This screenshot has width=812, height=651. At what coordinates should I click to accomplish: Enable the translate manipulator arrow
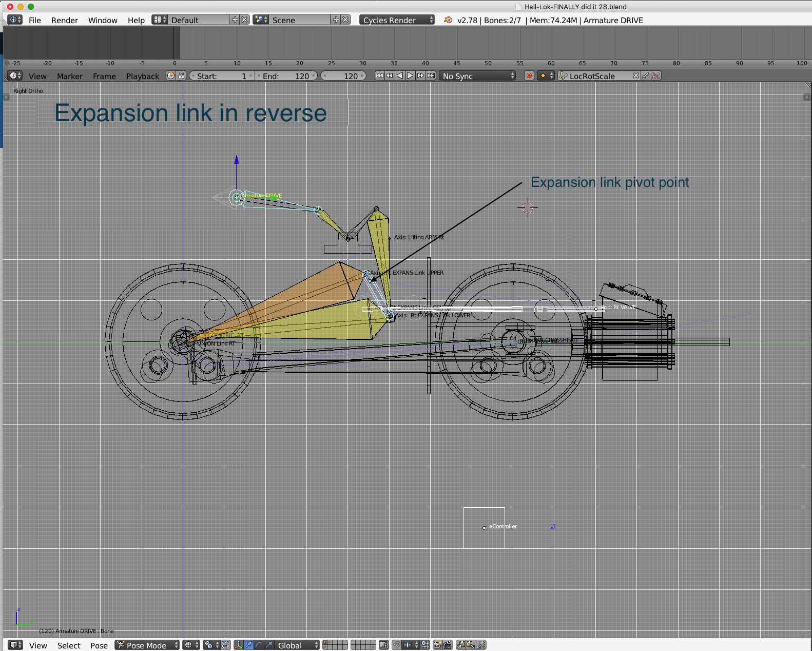pos(248,645)
